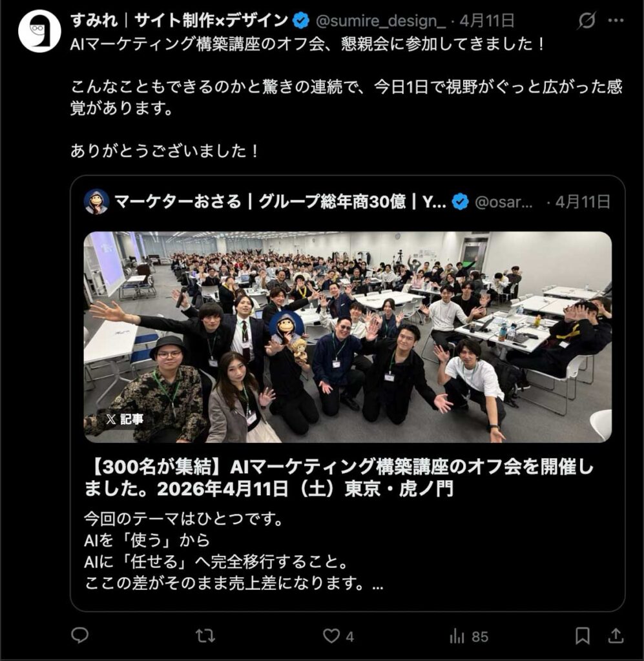View post analytics showing 85 views

469,636
